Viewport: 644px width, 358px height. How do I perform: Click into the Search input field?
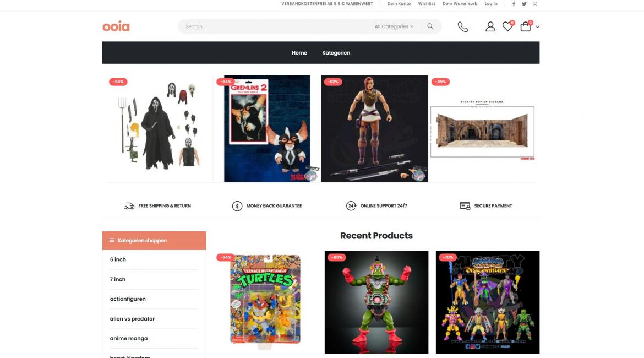click(275, 26)
